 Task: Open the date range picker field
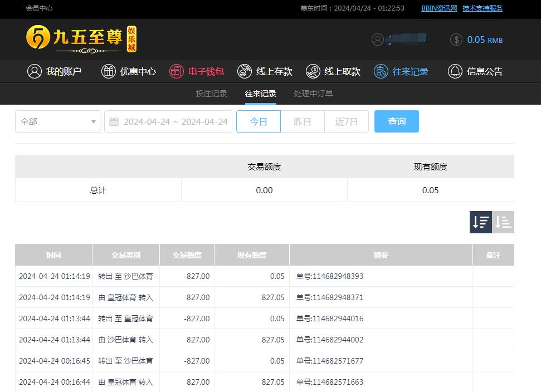coord(168,121)
